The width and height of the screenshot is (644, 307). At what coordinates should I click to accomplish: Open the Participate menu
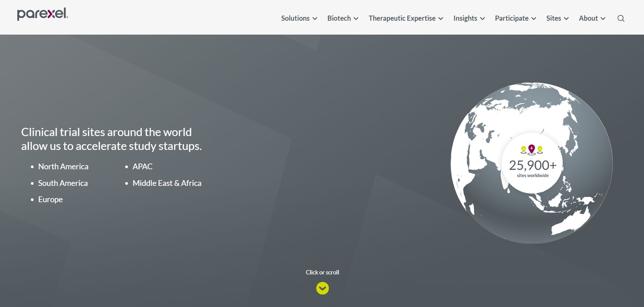click(512, 18)
